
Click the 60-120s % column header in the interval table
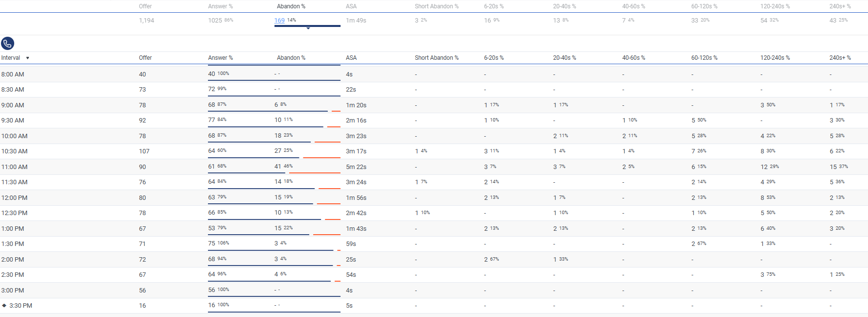click(x=704, y=58)
